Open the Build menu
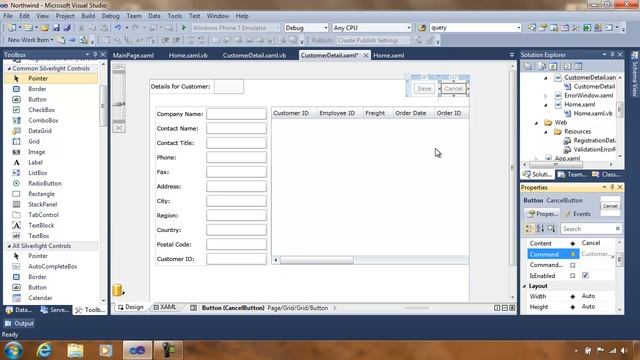 point(88,16)
